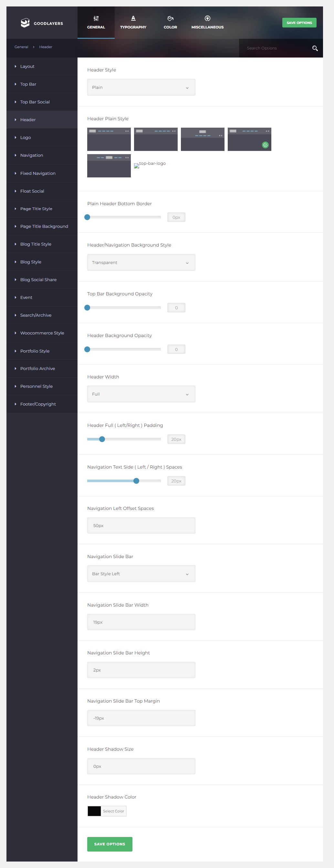
Task: Open the Navigation Slide Bar dropdown
Action: point(141,573)
